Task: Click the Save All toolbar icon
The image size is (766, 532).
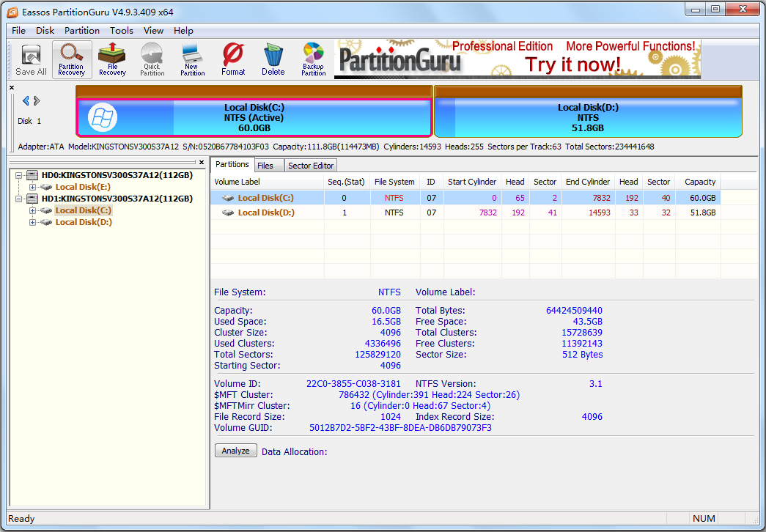Action: (x=31, y=59)
